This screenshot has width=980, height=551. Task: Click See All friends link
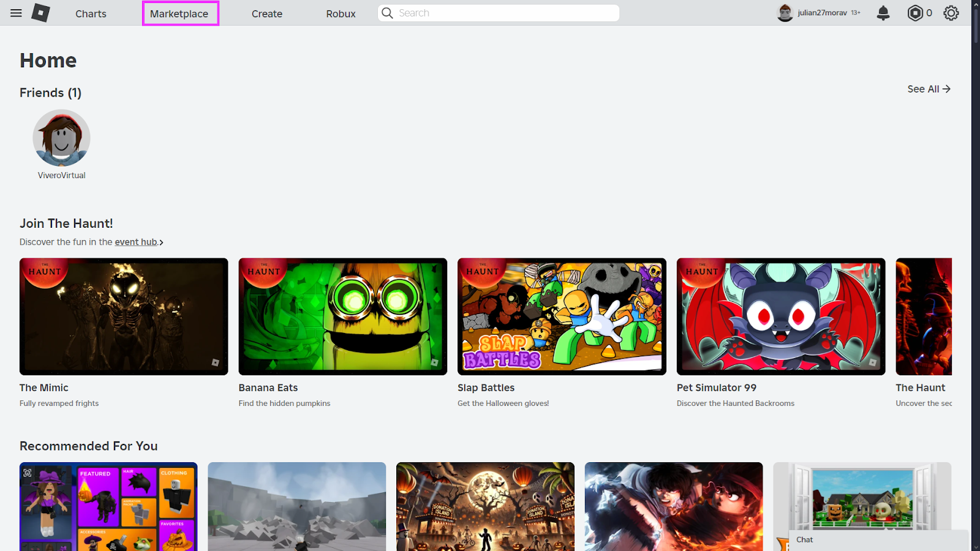[929, 89]
